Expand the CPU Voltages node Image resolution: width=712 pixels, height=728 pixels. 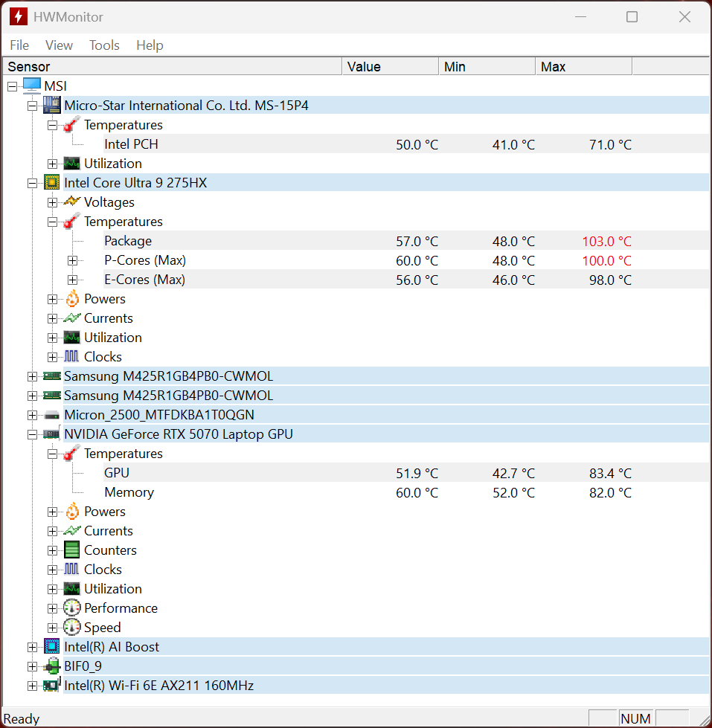(53, 202)
